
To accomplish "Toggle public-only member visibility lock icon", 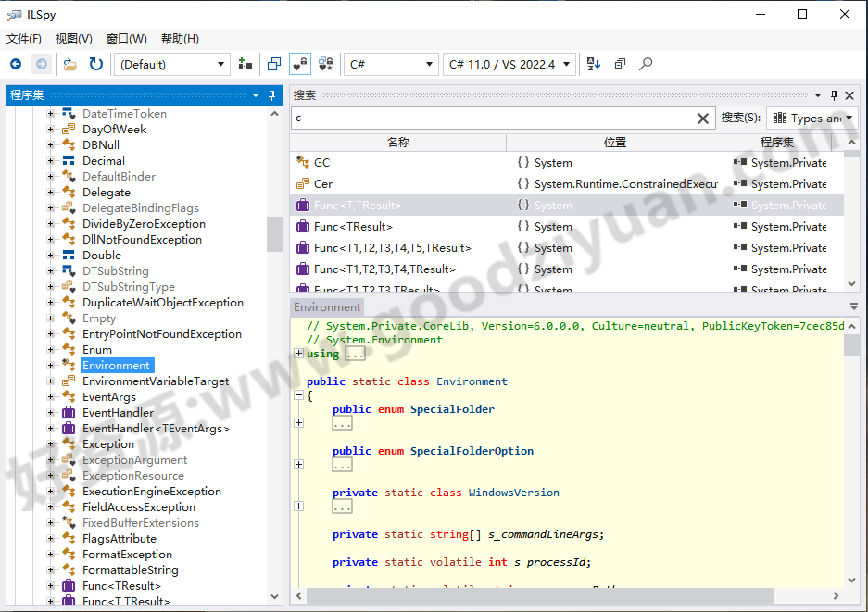I will (298, 64).
